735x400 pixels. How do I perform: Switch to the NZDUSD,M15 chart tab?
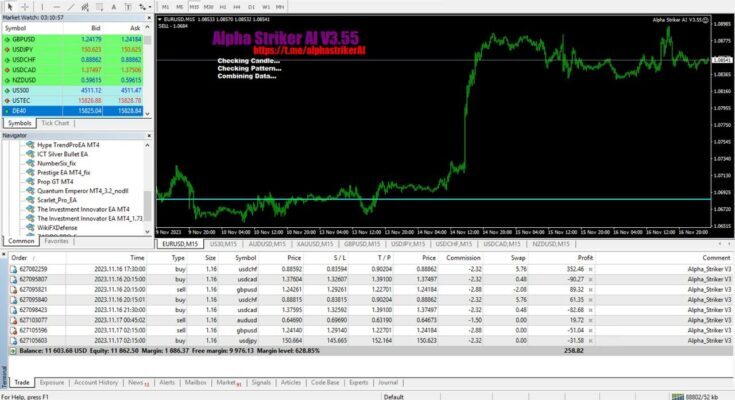point(551,244)
